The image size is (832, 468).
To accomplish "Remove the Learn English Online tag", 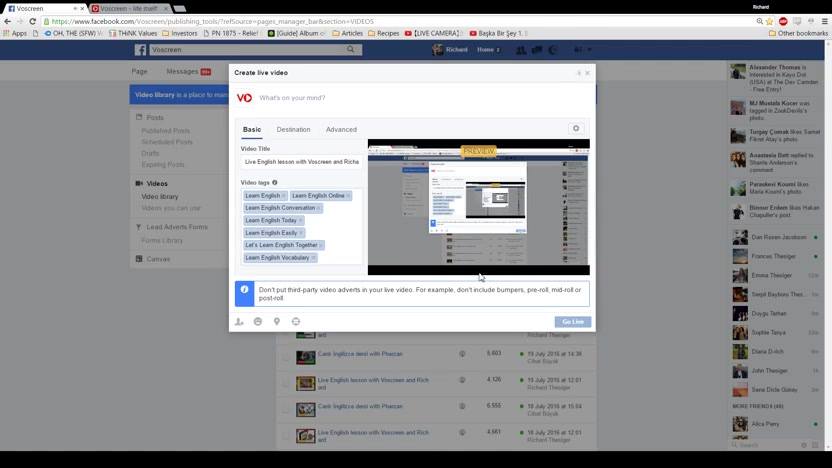I will (348, 196).
